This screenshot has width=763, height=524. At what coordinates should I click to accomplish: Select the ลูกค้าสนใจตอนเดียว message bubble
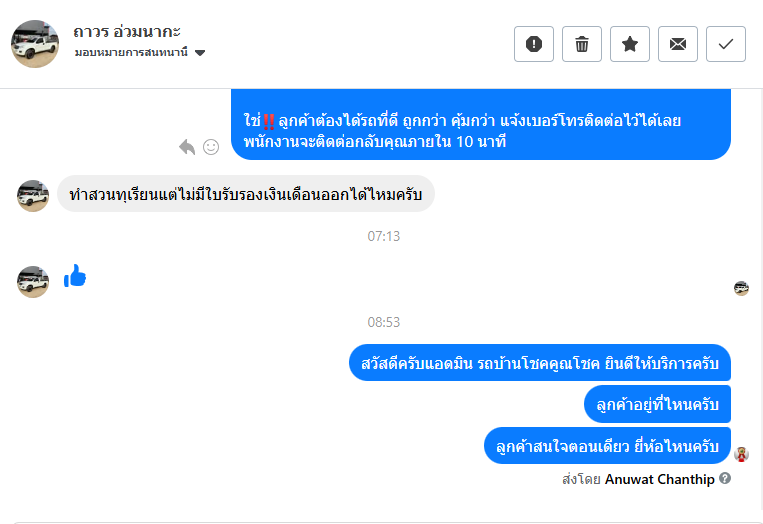click(607, 445)
